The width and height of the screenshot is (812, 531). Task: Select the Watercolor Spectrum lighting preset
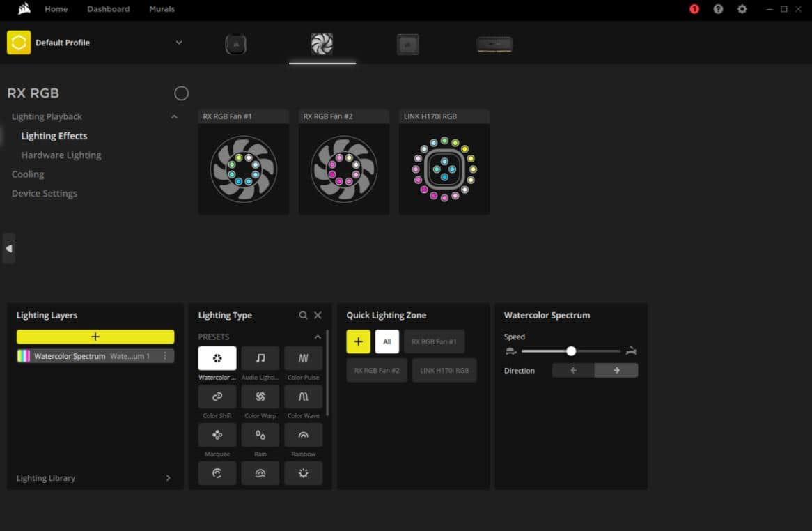[x=217, y=358]
